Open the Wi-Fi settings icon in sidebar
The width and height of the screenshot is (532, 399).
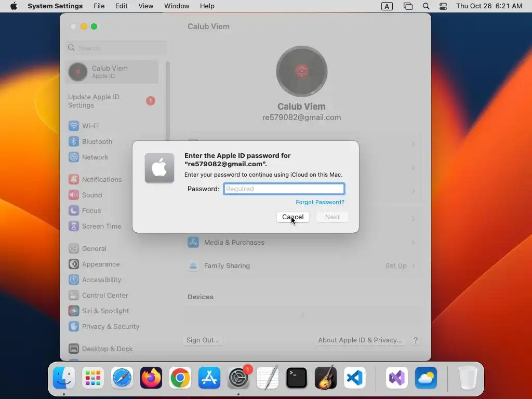click(74, 126)
